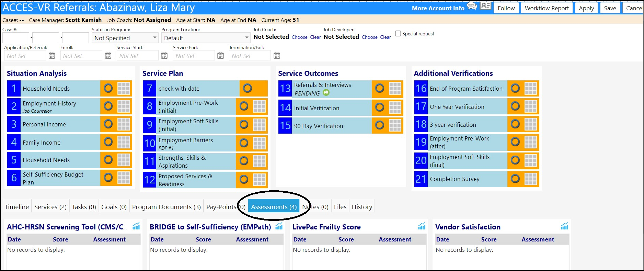644x271 pixels.
Task: Open step 21 Completion Survey
Action: [x=461, y=179]
